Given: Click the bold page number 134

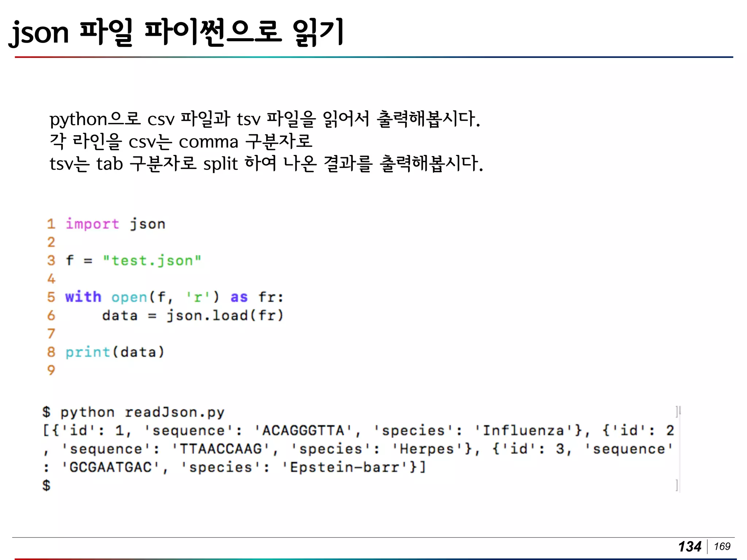Looking at the screenshot, I should point(690,547).
